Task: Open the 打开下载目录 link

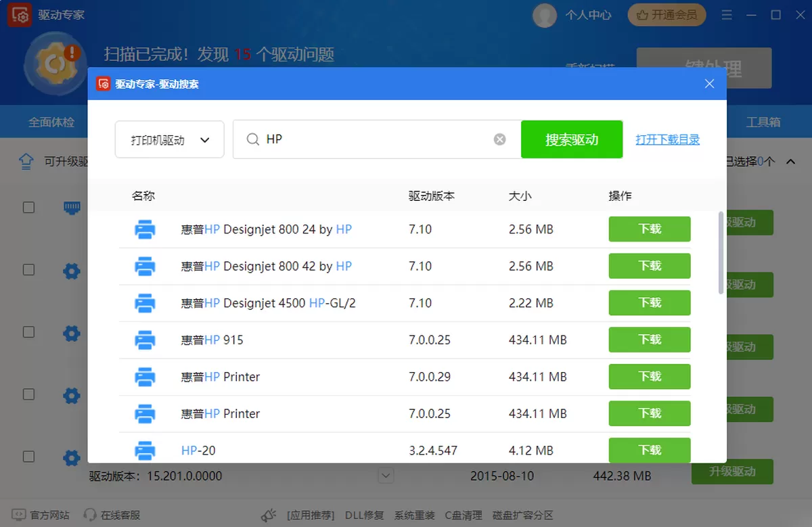Action: coord(667,139)
